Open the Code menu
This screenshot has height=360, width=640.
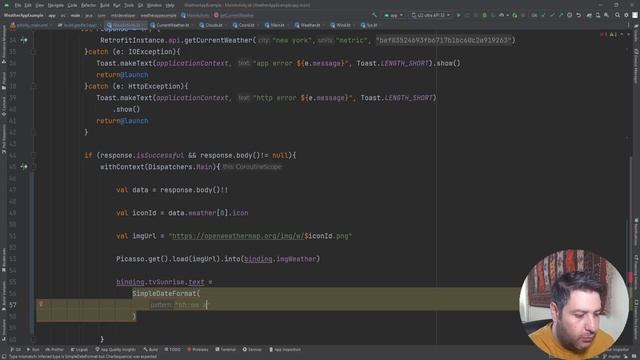tap(72, 5)
